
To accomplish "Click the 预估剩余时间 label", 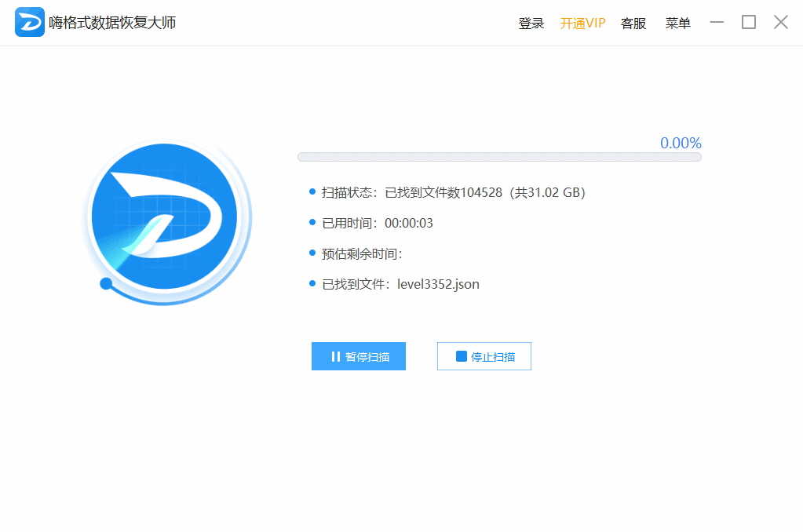I will point(362,254).
